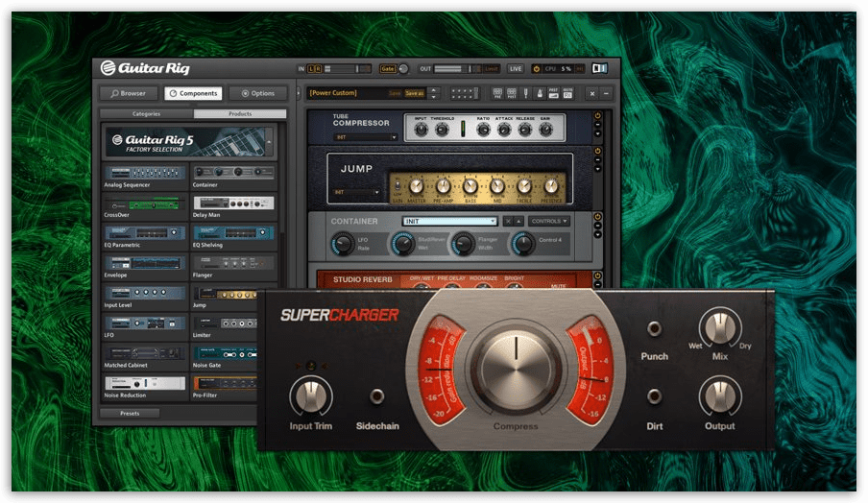The image size is (868, 503).
Task: Collapse all rack modules with minus icon
Action: click(x=606, y=93)
